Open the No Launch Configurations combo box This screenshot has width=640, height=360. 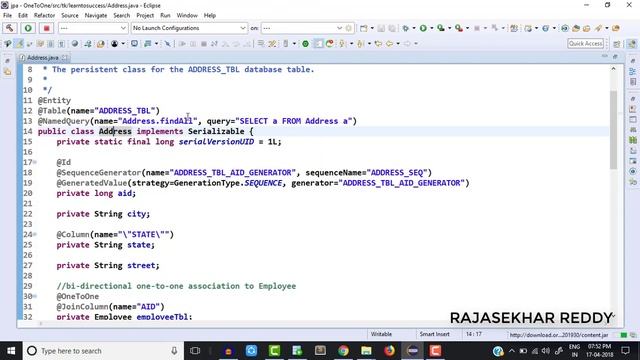(189, 28)
